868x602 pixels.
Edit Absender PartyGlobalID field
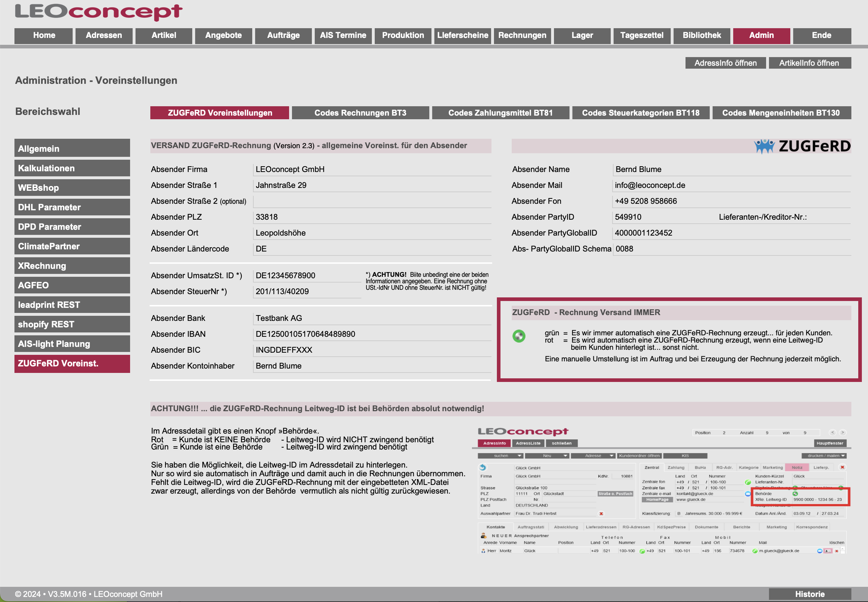732,233
